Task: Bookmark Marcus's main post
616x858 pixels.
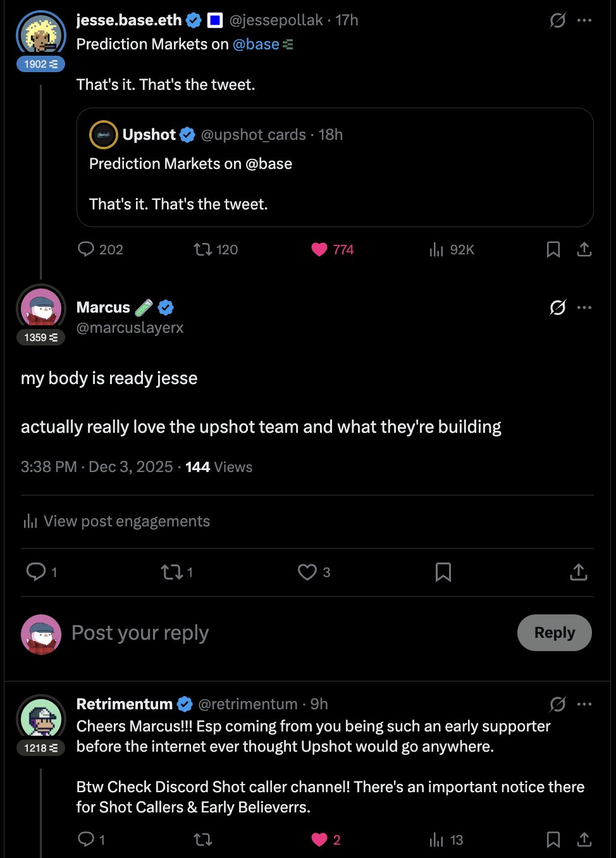Action: click(443, 572)
